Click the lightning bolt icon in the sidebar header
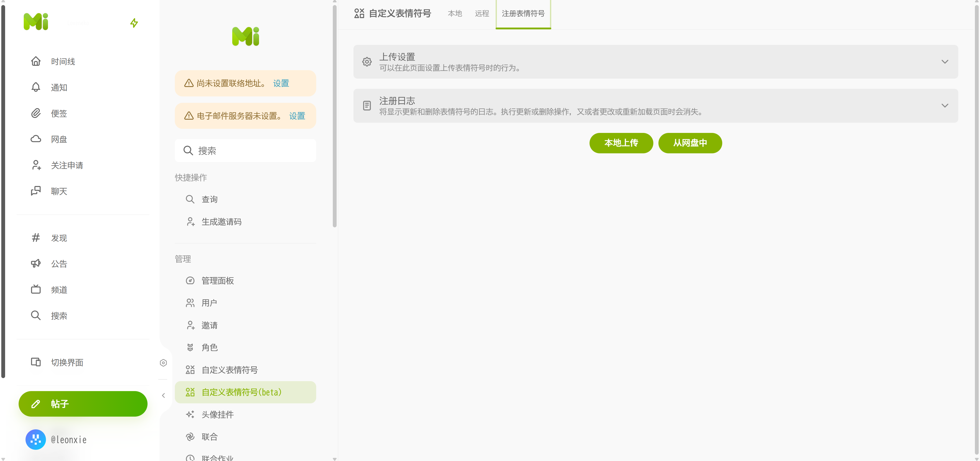 (x=134, y=23)
